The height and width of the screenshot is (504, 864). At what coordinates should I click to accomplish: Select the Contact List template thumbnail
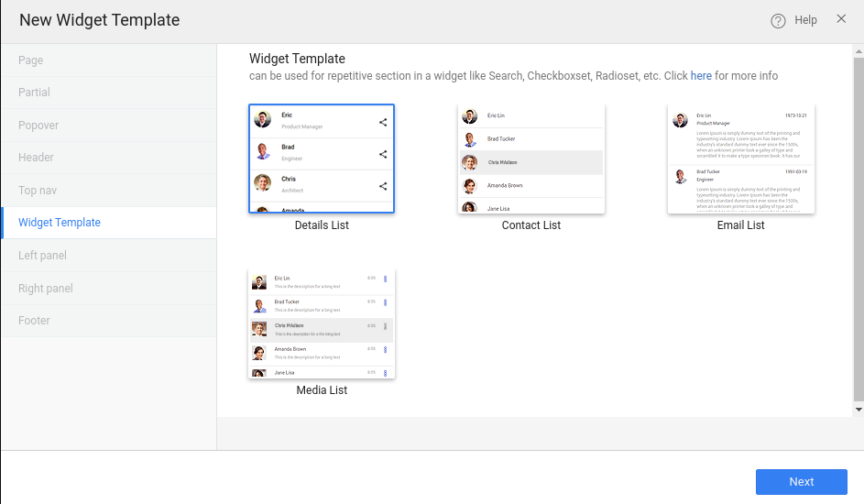tap(530, 159)
